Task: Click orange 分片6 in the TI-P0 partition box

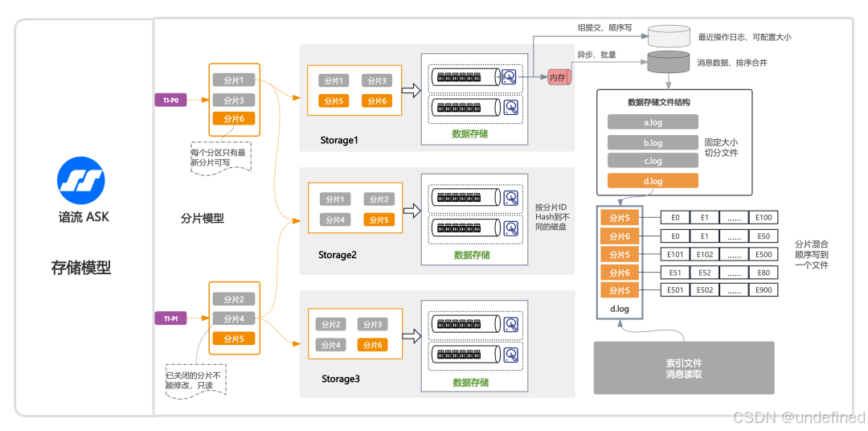Action: [x=234, y=118]
